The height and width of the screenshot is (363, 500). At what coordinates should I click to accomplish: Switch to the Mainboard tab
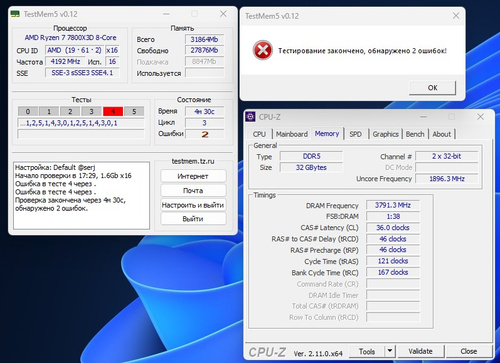coord(292,134)
